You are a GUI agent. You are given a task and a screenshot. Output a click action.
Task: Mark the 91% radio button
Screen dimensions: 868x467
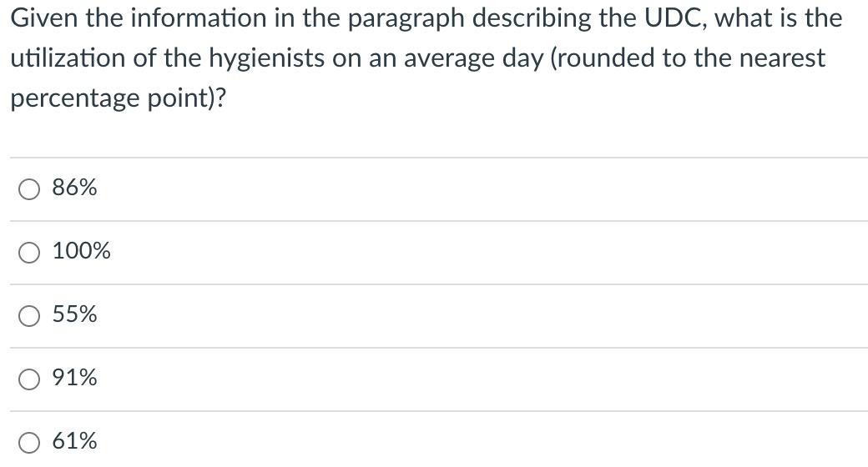[x=28, y=379]
